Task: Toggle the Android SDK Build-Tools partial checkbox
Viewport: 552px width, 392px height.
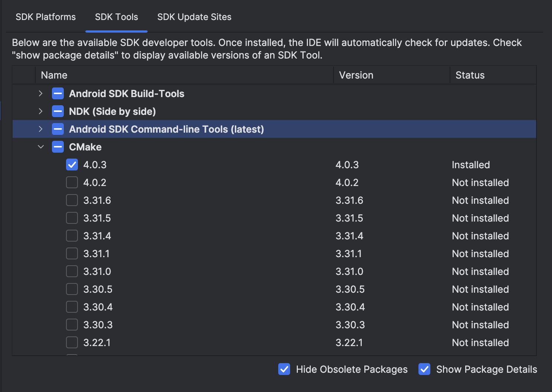Action: (x=58, y=94)
